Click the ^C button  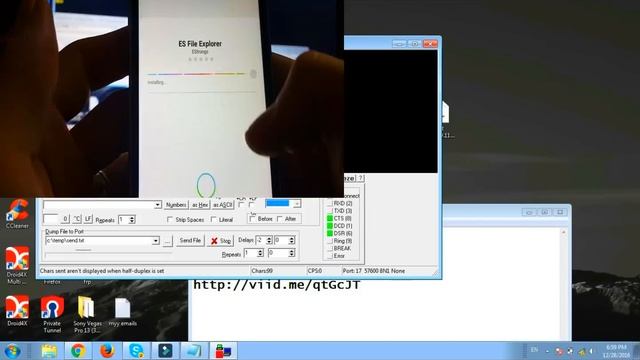[x=77, y=219]
